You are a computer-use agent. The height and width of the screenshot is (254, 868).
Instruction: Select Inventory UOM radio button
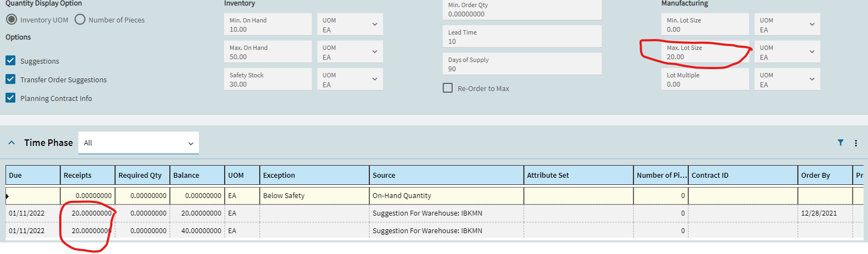pos(12,19)
